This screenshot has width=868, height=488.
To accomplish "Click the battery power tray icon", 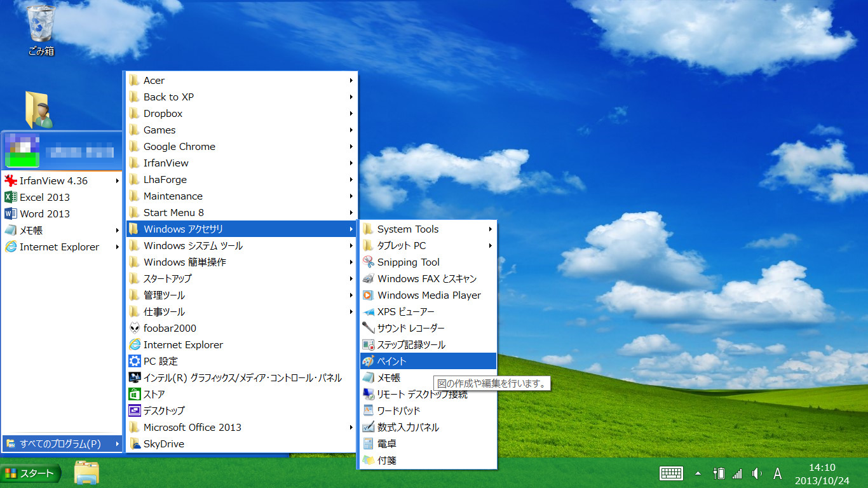I will tap(719, 473).
